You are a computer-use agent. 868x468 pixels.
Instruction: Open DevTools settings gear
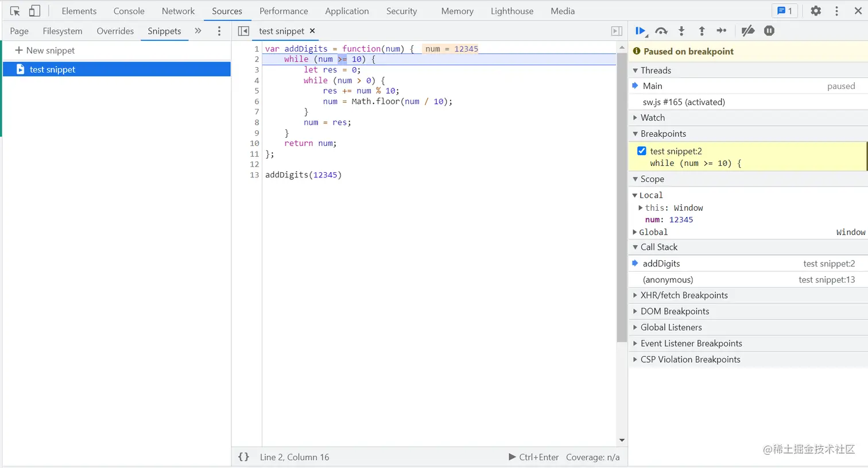tap(816, 11)
